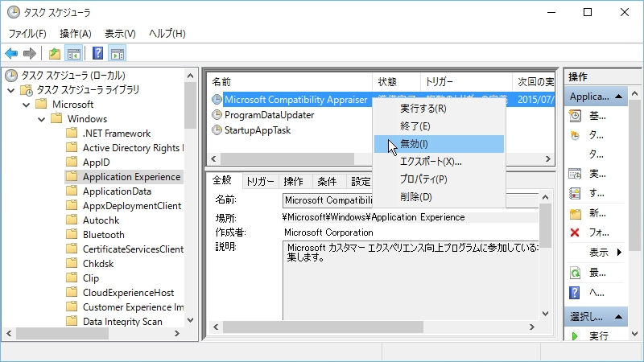Viewport: 644px width, 362px height.
Task: Click the create task icon in actions pane
Action: coord(575,135)
